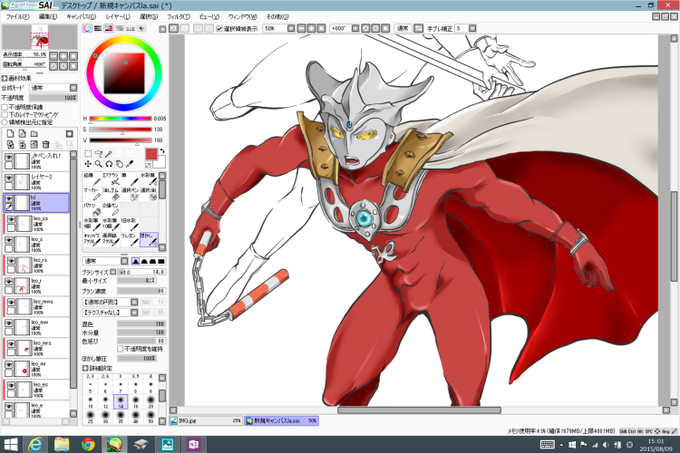
Task: Show the color wheel panel
Action: pos(87,29)
